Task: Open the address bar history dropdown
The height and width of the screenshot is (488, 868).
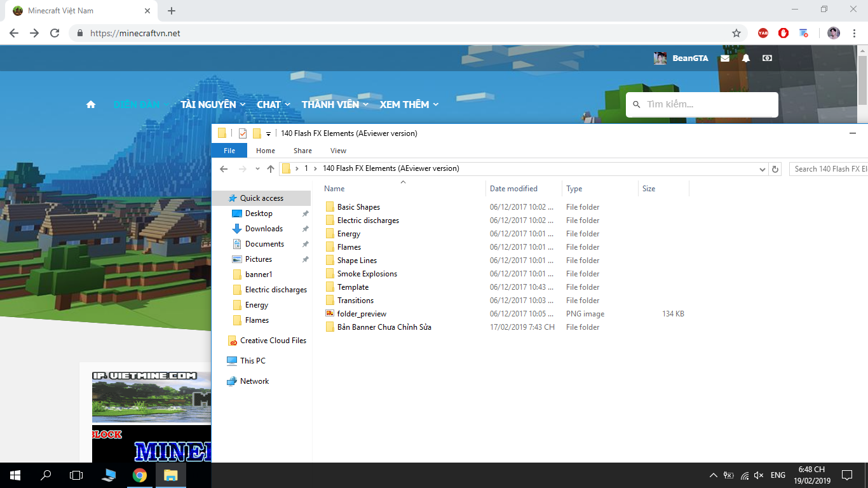Action: pos(763,169)
